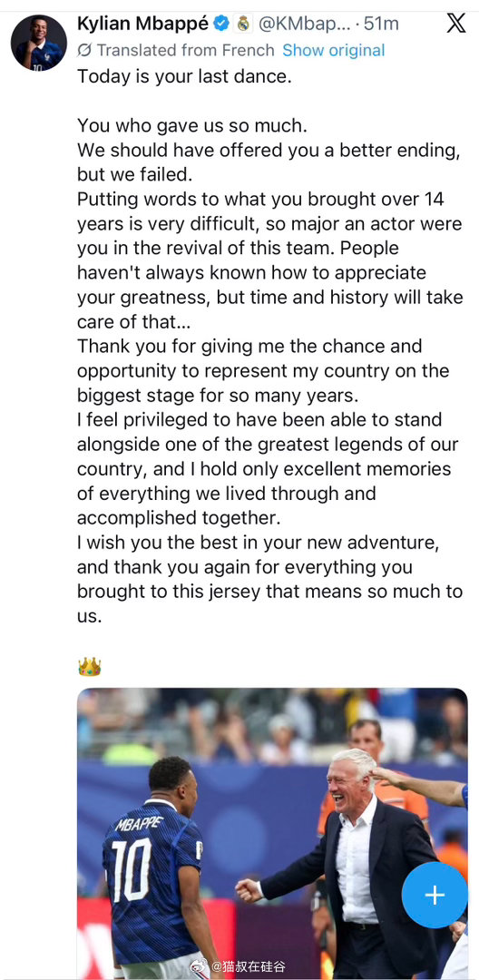Tap the blue compose plus button

point(435,895)
